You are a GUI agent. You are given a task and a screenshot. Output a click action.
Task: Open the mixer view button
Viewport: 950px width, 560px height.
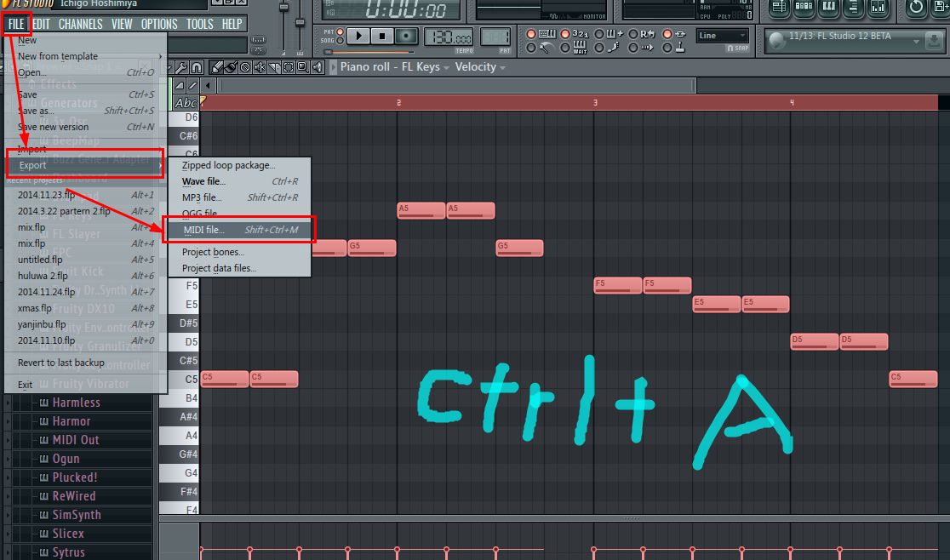pyautogui.click(x=878, y=8)
